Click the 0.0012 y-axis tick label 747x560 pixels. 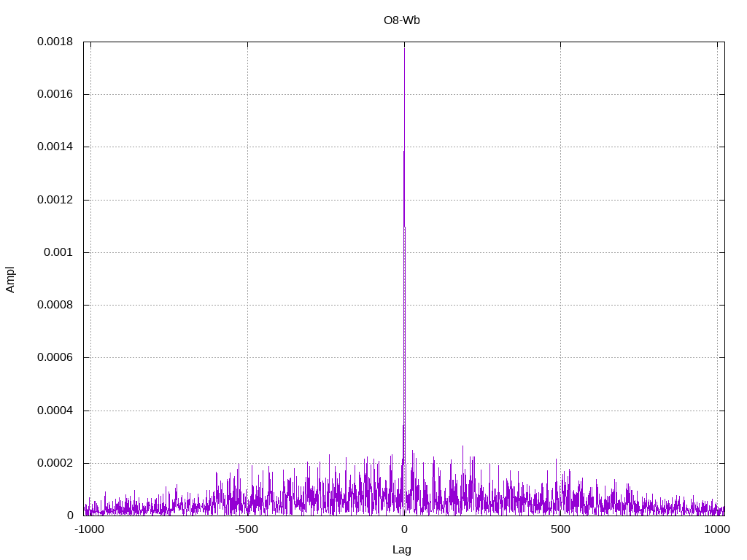tap(55, 200)
